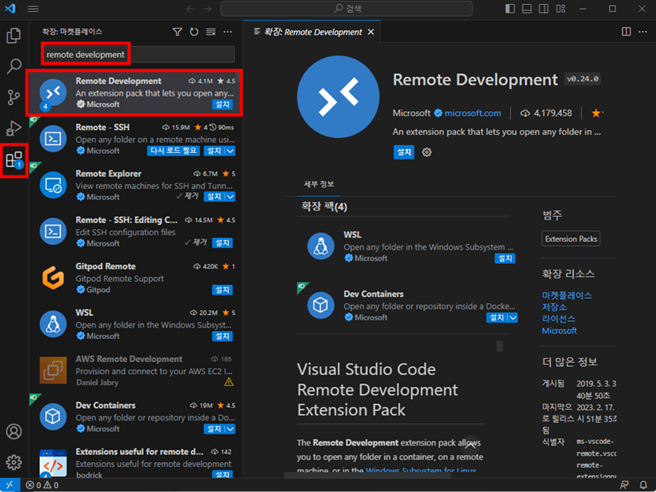This screenshot has height=492, width=656.
Task: Select the 세부 정보 details tab
Action: 319,184
